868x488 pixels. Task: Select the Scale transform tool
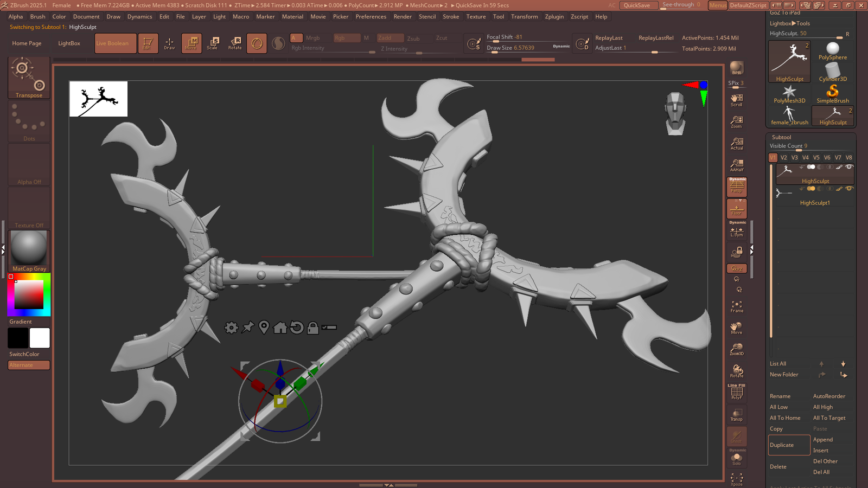212,43
